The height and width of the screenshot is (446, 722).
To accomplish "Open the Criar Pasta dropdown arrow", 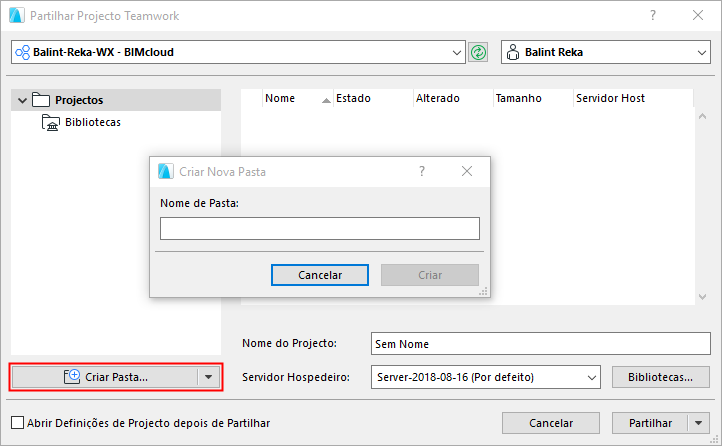I will coord(209,377).
